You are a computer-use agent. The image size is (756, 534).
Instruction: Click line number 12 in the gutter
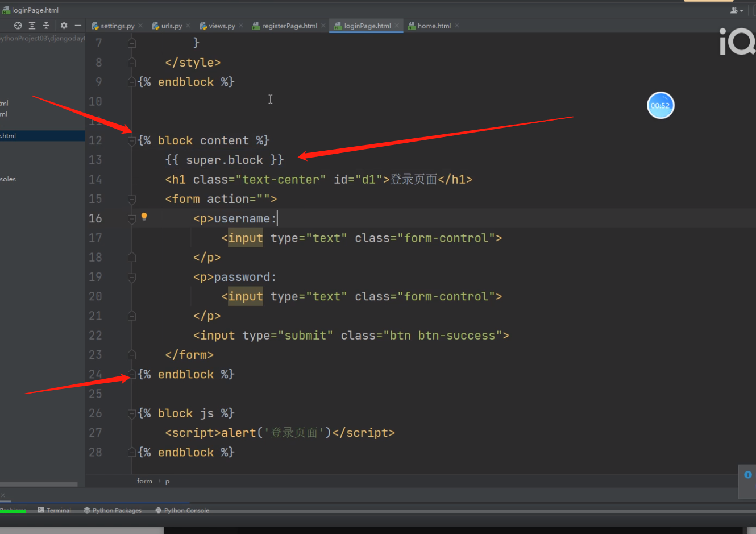click(95, 140)
